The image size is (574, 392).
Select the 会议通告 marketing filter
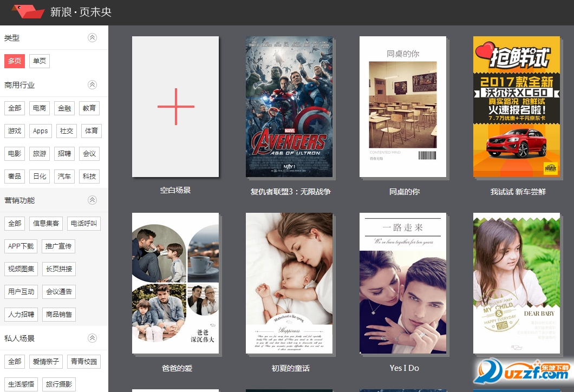click(x=60, y=292)
